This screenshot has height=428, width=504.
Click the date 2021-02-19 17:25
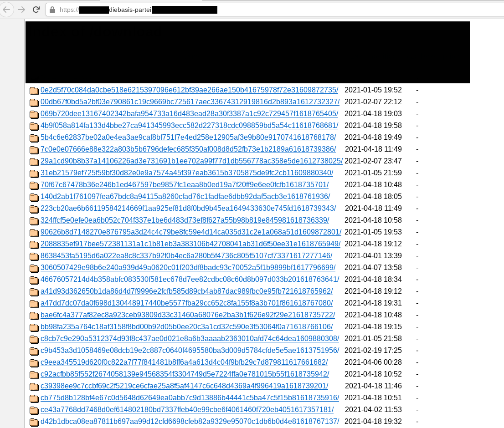coord(373,351)
